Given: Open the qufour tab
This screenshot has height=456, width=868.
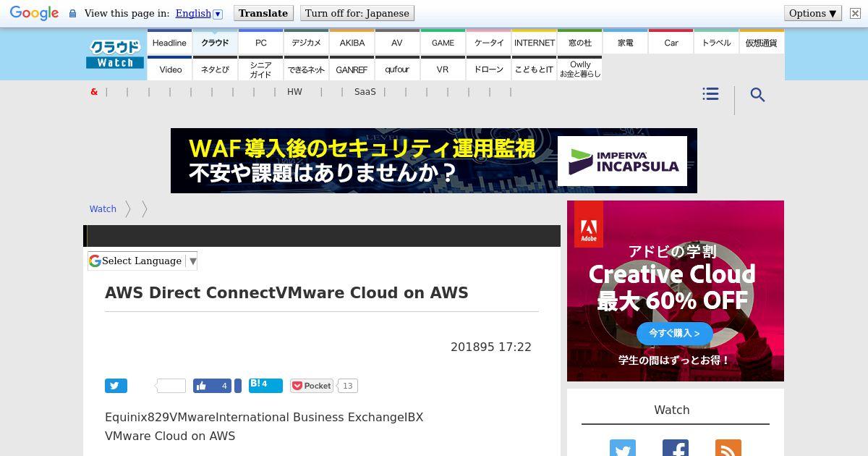Looking at the screenshot, I should pos(397,69).
